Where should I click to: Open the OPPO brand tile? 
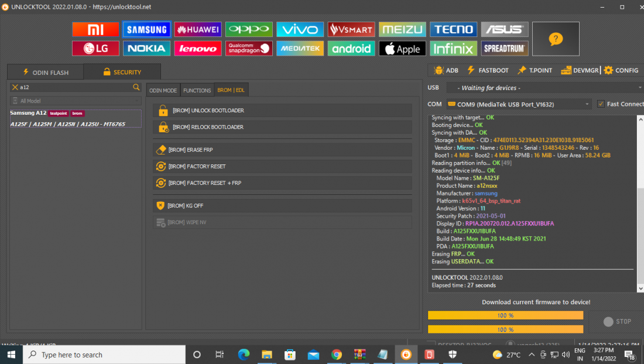coord(249,29)
